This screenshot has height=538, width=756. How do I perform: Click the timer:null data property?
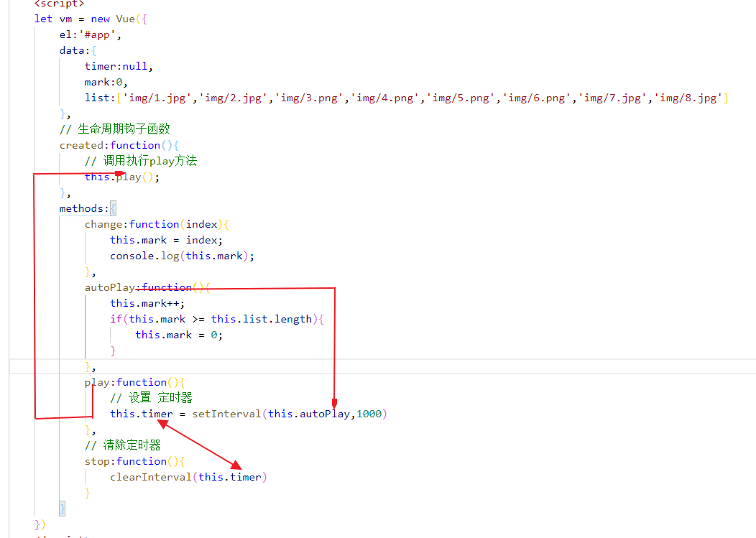119,66
